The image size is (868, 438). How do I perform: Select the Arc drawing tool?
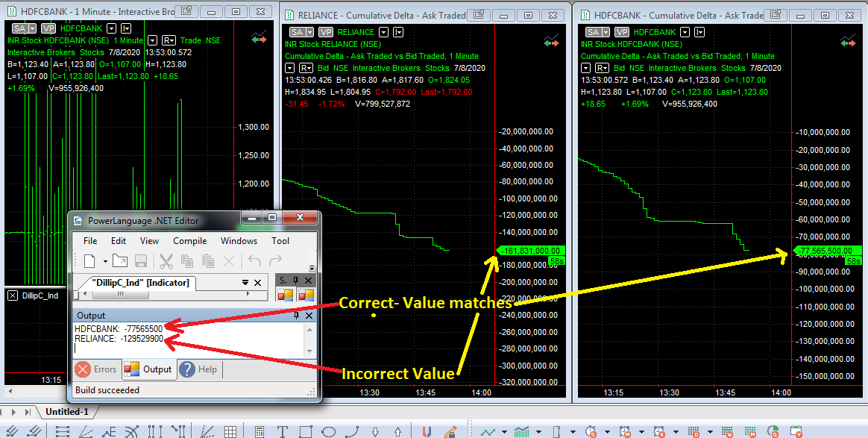point(352,431)
